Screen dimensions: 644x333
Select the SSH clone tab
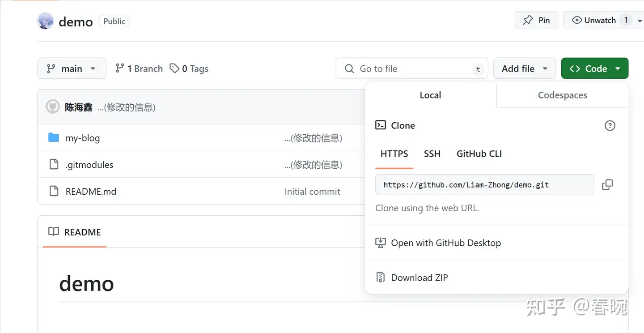tap(432, 154)
